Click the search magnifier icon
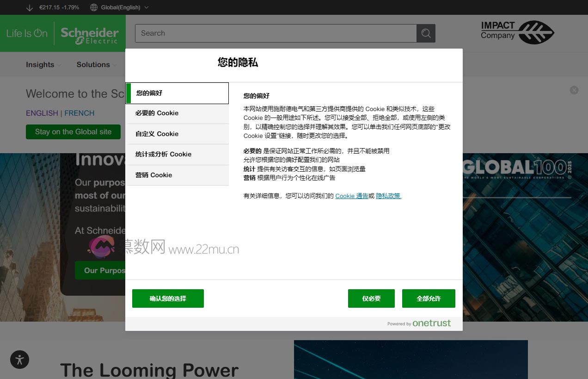Viewport: 588px width, 379px height. [x=425, y=33]
